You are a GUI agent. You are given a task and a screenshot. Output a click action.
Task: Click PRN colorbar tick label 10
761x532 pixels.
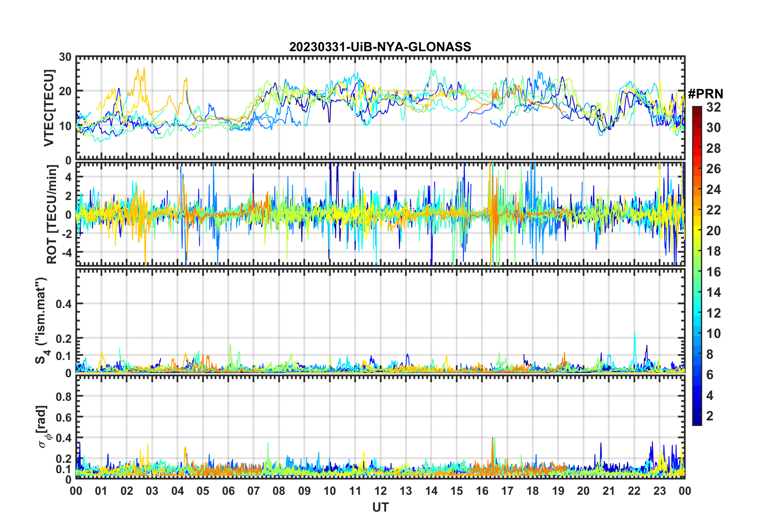point(713,334)
